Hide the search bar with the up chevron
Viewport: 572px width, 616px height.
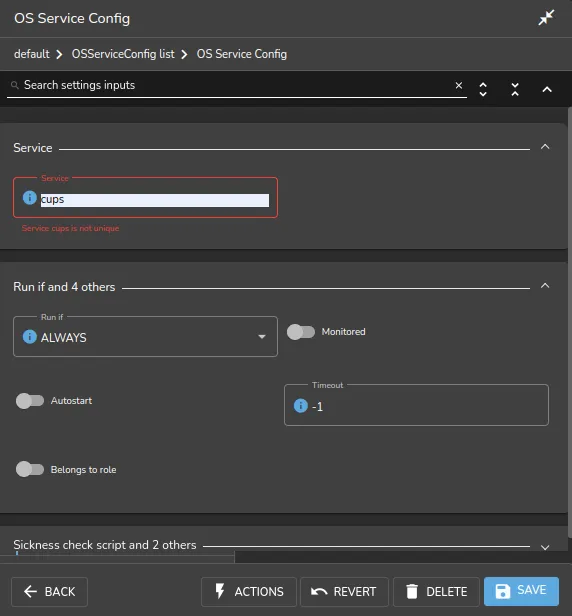tap(547, 89)
